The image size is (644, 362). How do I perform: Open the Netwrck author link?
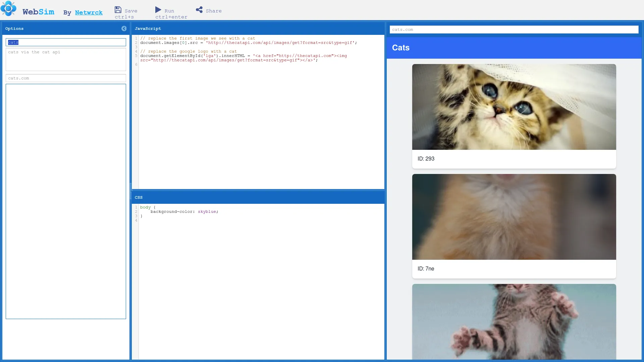click(x=89, y=12)
